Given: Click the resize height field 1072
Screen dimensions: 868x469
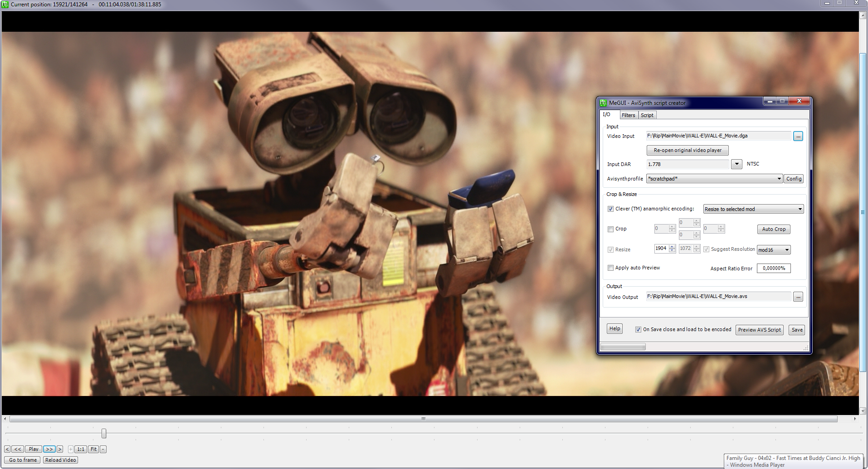Looking at the screenshot, I should point(686,249).
